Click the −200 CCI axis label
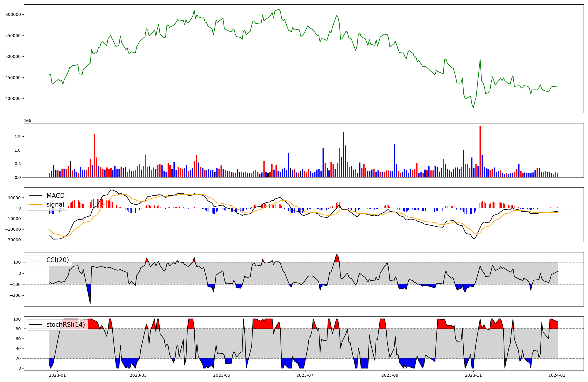 pos(15,296)
